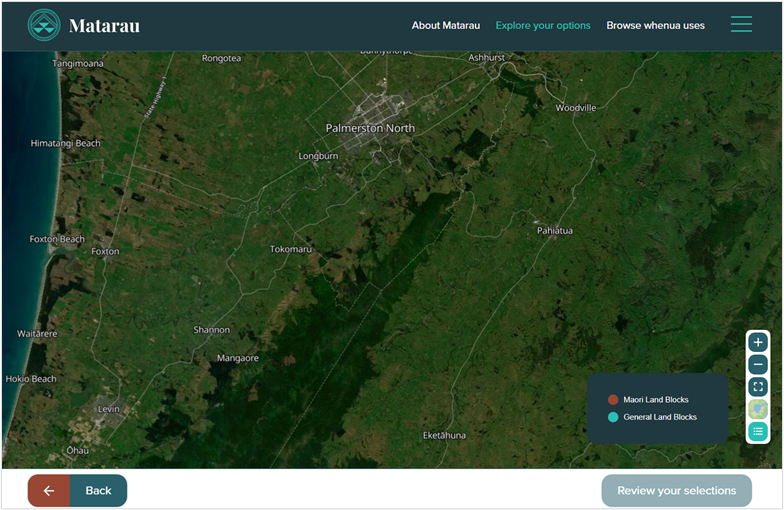
Task: Click Maori Land Blocks legend label
Action: pos(656,400)
